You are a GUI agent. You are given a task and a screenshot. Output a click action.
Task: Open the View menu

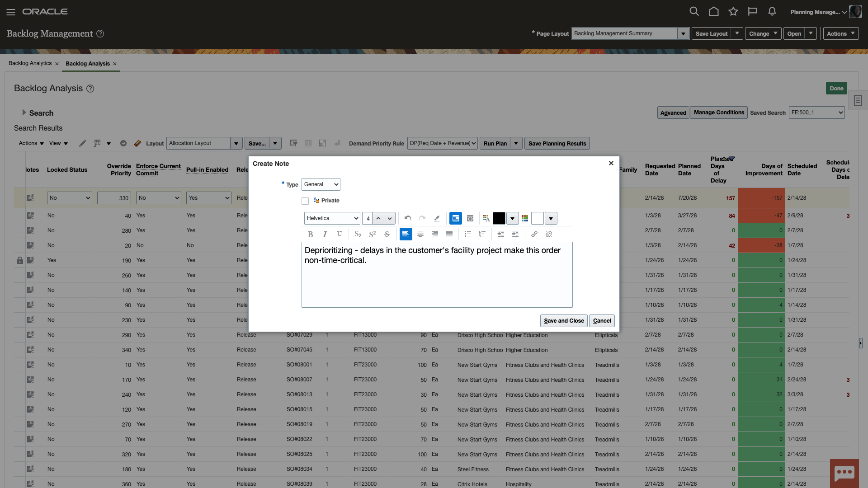click(x=58, y=143)
